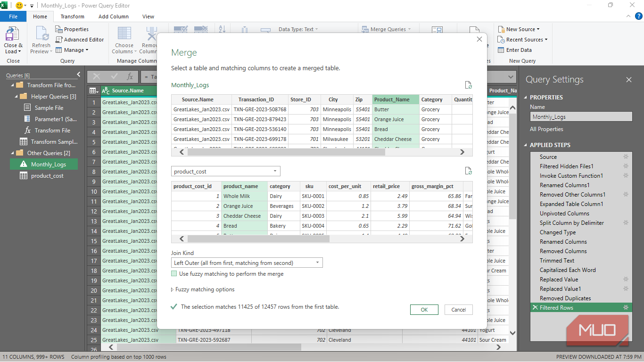
Task: Open the File tab
Action: coord(13,16)
